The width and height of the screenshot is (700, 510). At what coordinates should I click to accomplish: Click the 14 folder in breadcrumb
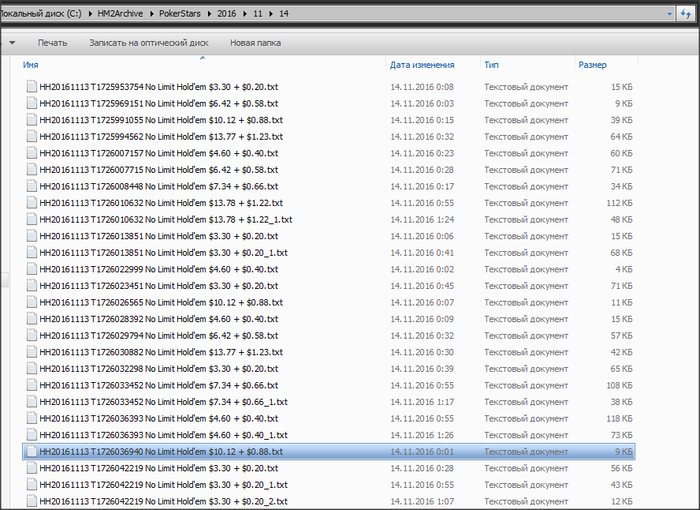[284, 14]
